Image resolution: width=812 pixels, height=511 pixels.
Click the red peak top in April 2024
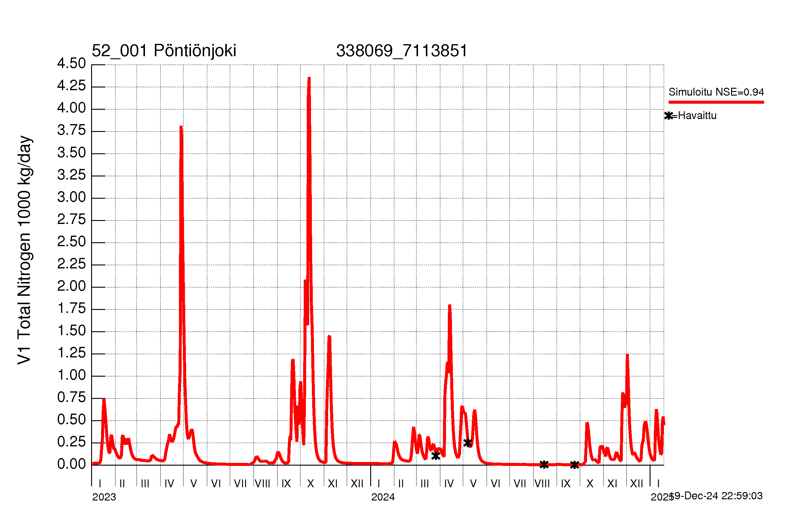point(450,306)
